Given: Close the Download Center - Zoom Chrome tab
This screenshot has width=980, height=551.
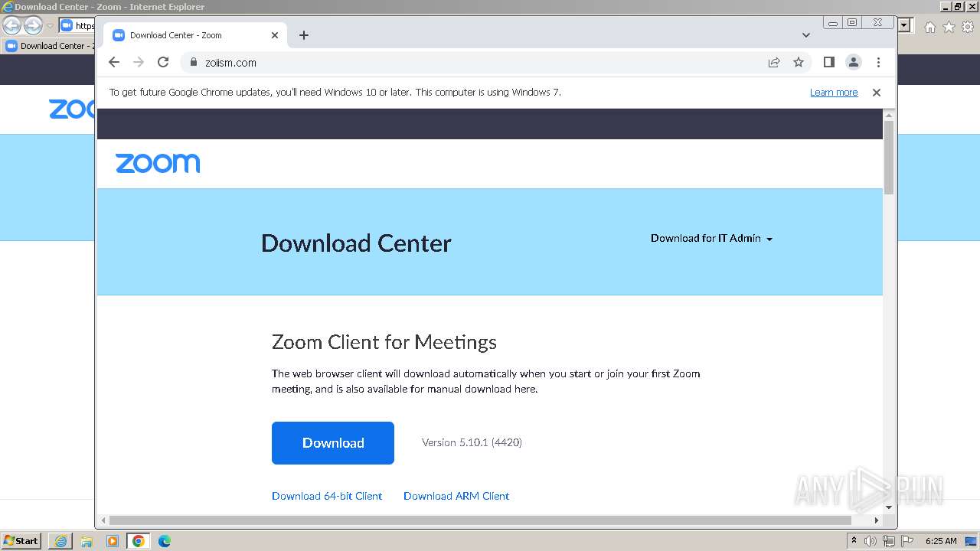Looking at the screenshot, I should (275, 35).
